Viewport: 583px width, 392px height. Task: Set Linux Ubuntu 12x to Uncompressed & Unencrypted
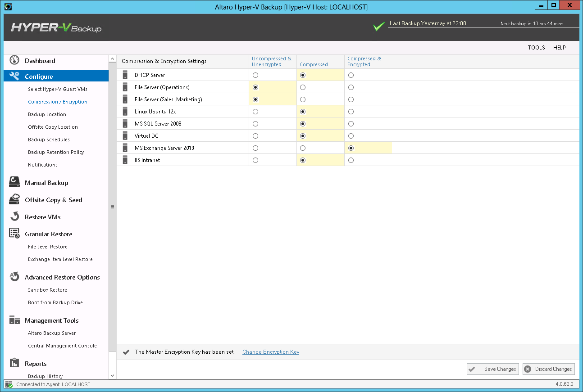click(255, 112)
